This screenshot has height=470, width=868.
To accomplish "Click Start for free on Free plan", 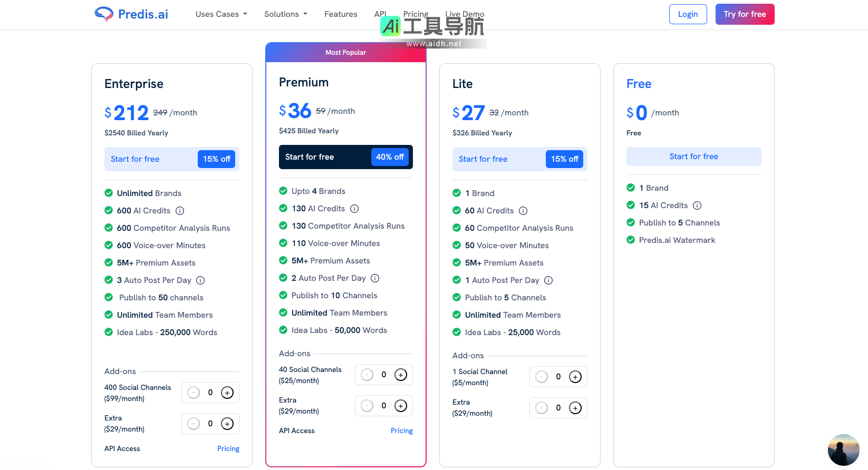I will tap(693, 156).
